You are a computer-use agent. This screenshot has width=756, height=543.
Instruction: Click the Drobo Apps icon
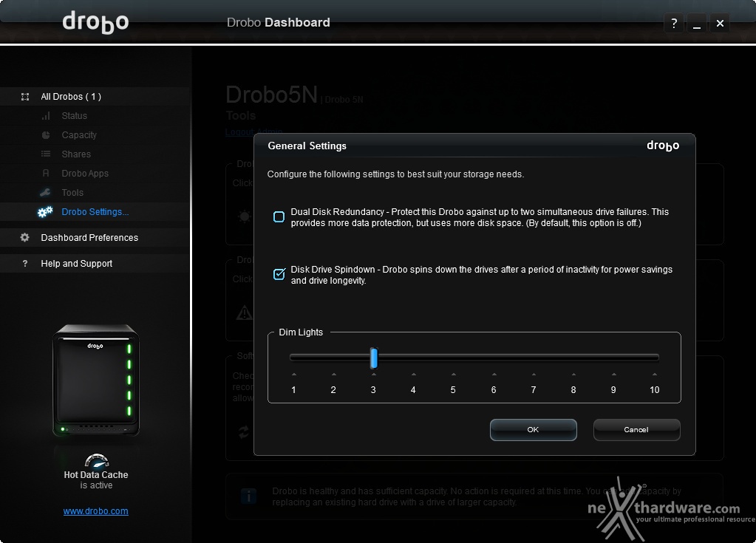coord(46,174)
